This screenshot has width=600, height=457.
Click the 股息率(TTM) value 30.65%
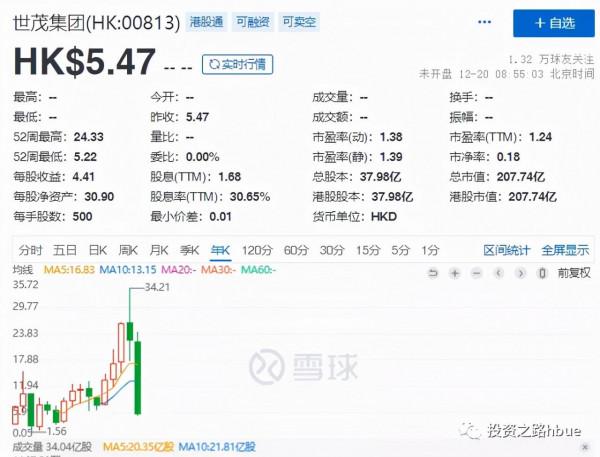[250, 197]
